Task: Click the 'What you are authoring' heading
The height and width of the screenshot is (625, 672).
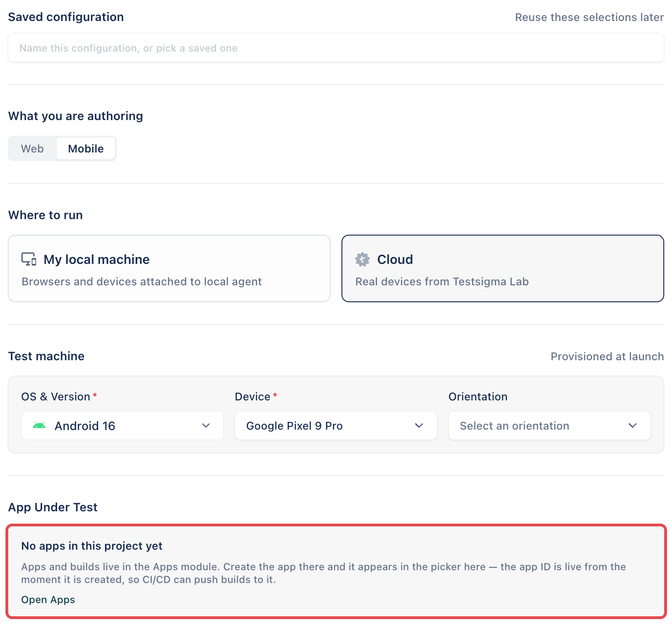Action: (x=76, y=116)
